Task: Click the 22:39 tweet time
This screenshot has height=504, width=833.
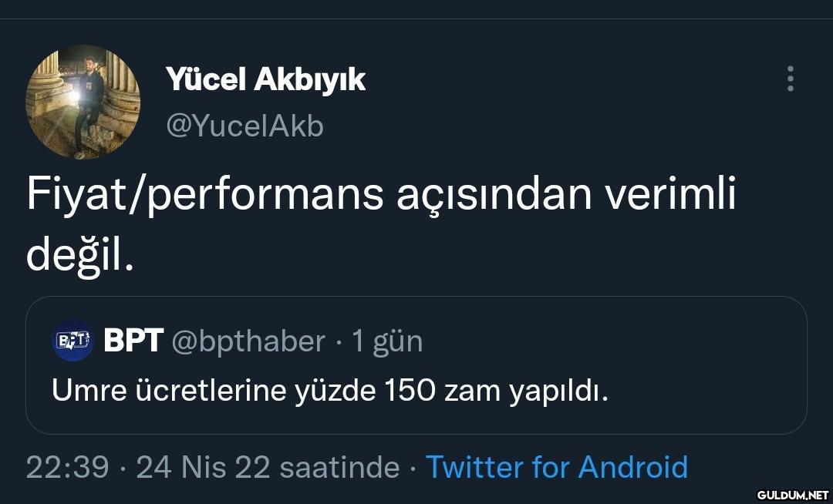Action: [x=67, y=467]
